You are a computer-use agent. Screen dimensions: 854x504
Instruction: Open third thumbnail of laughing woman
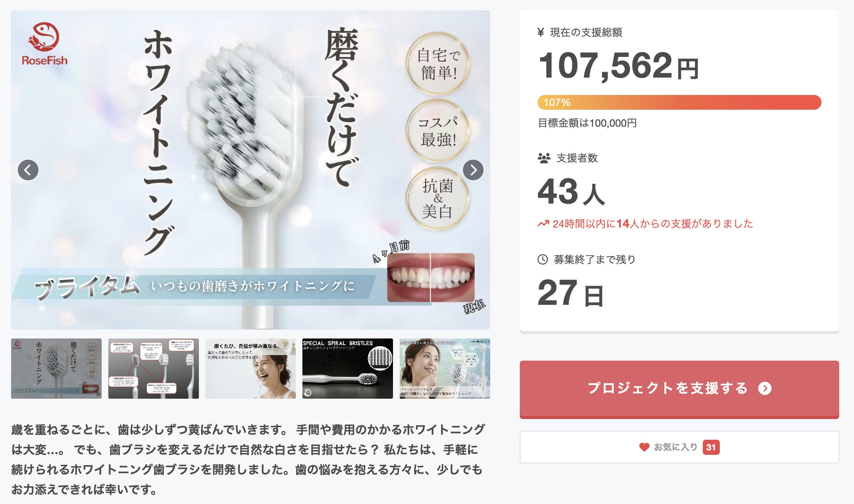coord(251,368)
